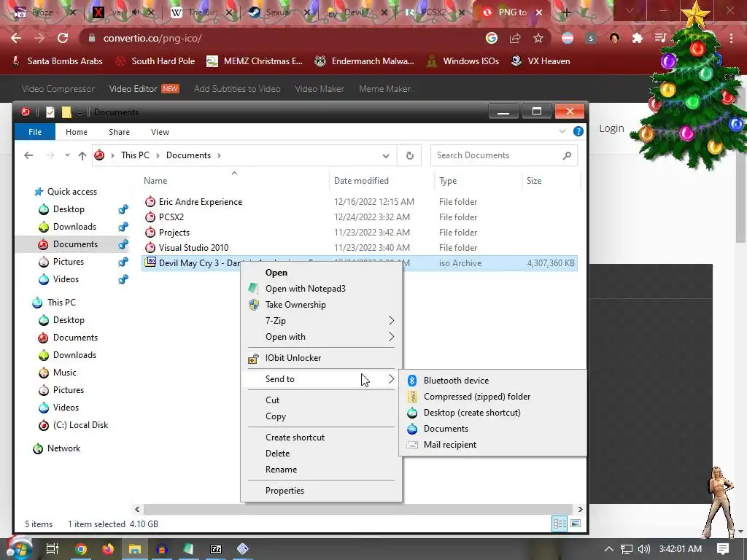Click the share page icon in address bar
Viewport: 747px width, 560px height.
pos(515,38)
